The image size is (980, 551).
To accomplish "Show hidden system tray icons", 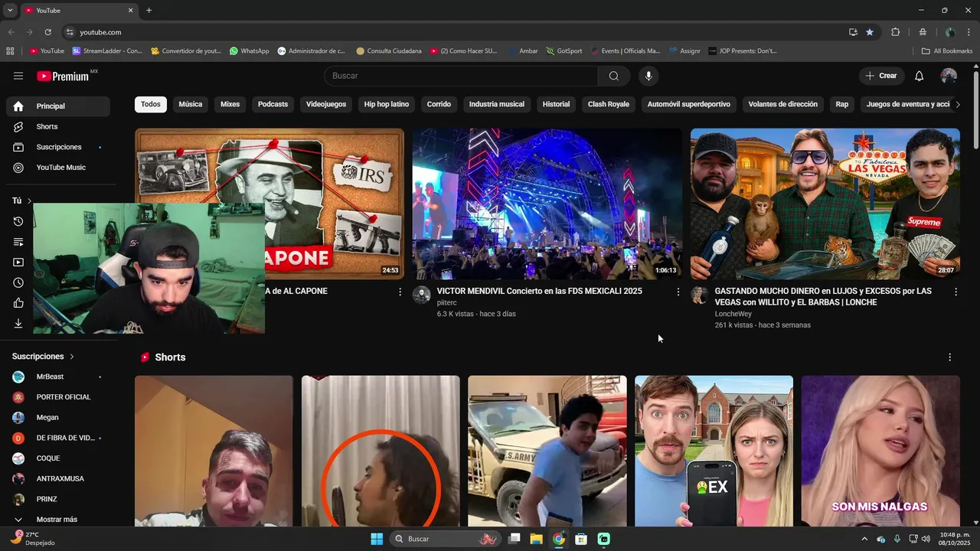I will (864, 539).
